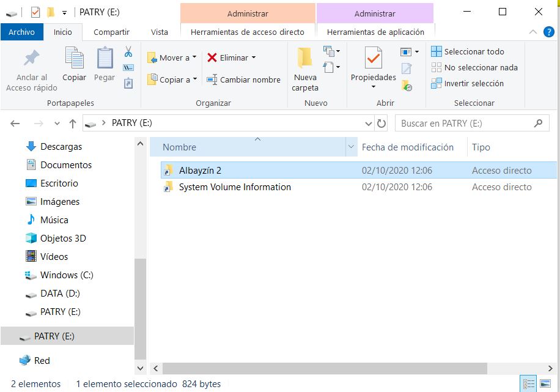This screenshot has width=560, height=392.
Task: Open Objetos 3D in navigation pane
Action: (x=63, y=238)
